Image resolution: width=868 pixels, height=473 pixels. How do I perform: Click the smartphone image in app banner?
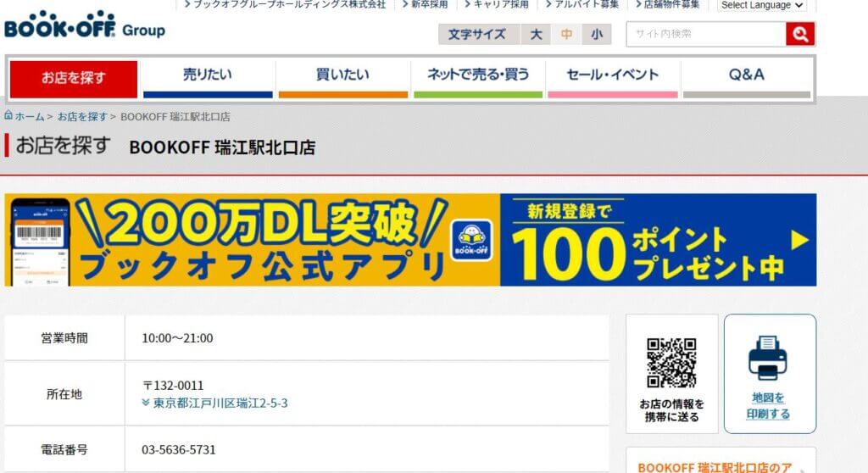click(x=41, y=242)
